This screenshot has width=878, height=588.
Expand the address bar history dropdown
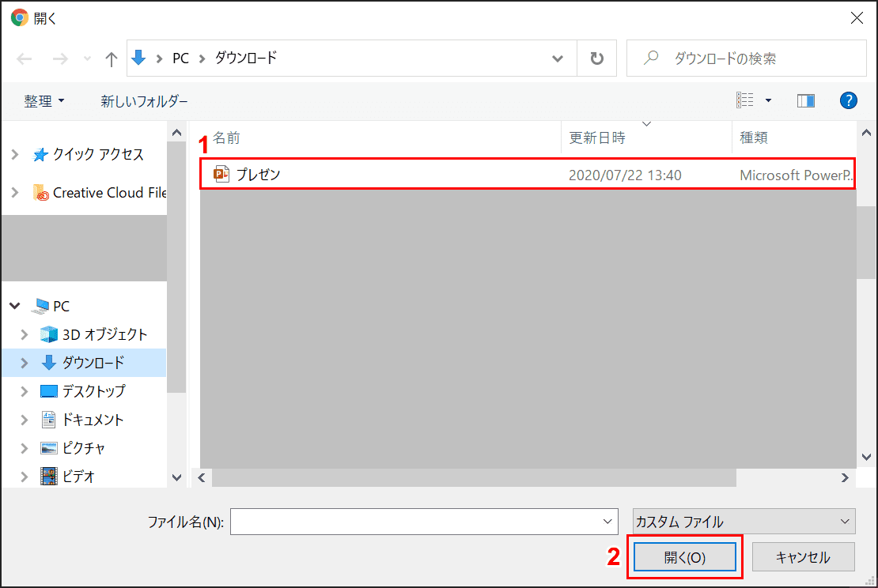coord(557,58)
